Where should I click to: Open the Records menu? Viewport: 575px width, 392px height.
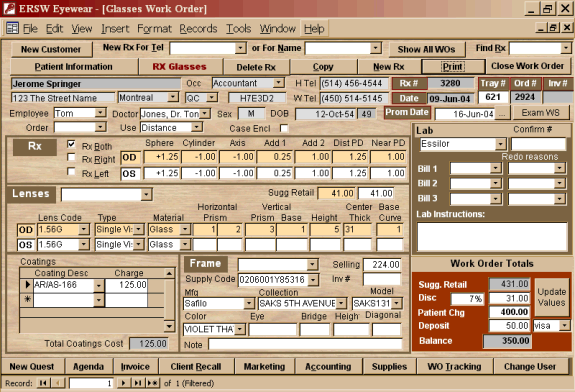point(198,29)
